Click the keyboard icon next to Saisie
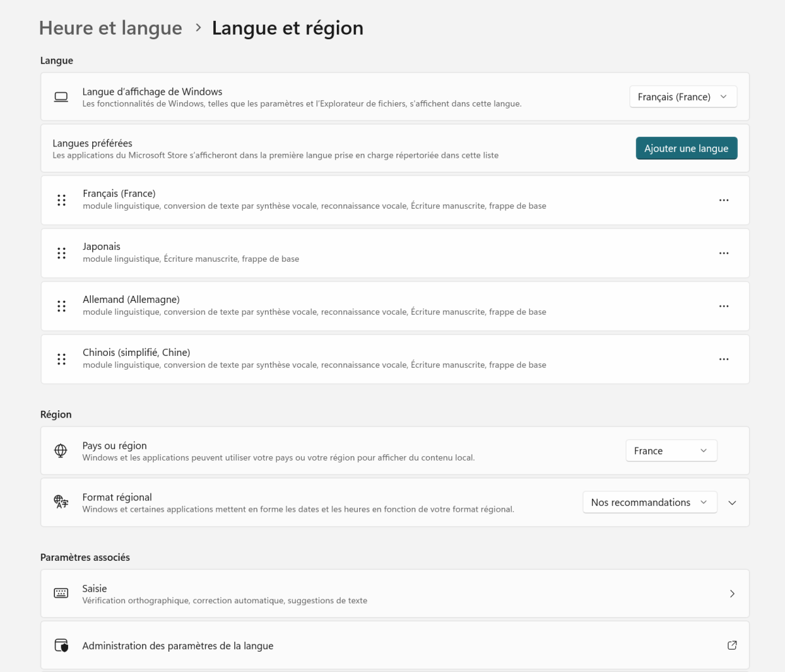The width and height of the screenshot is (785, 672). (61, 593)
